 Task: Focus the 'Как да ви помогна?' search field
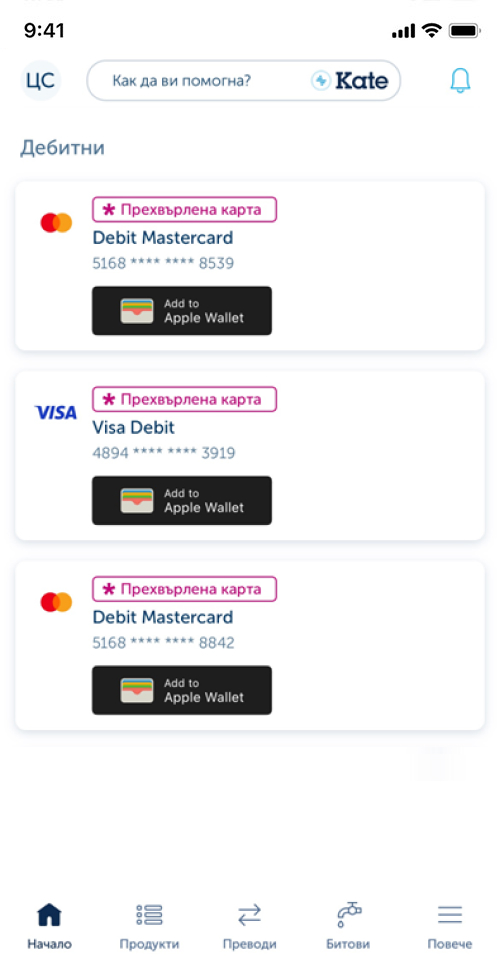[x=243, y=80]
